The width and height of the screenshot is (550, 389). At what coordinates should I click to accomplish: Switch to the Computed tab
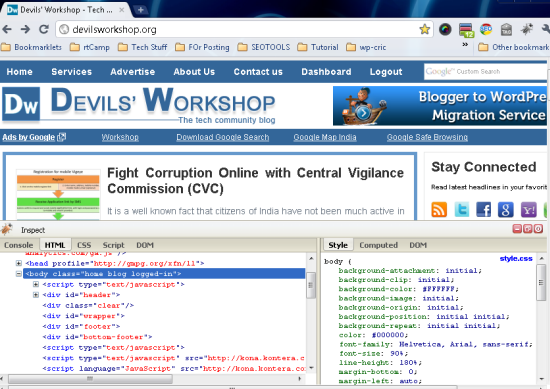tap(378, 245)
